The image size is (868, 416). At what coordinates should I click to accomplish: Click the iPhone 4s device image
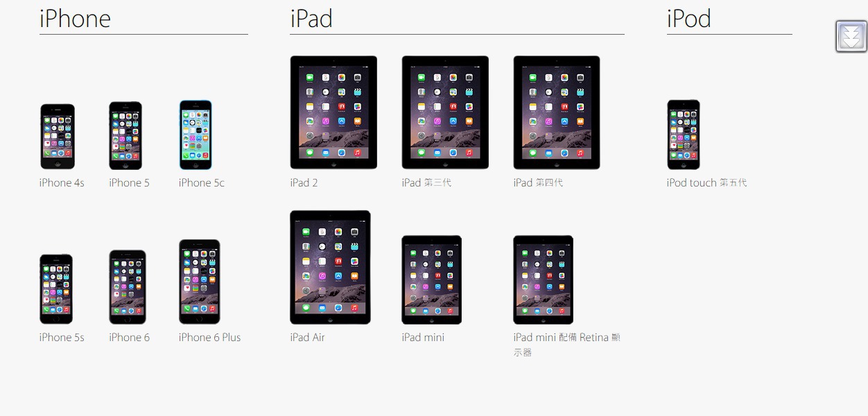[x=58, y=137]
